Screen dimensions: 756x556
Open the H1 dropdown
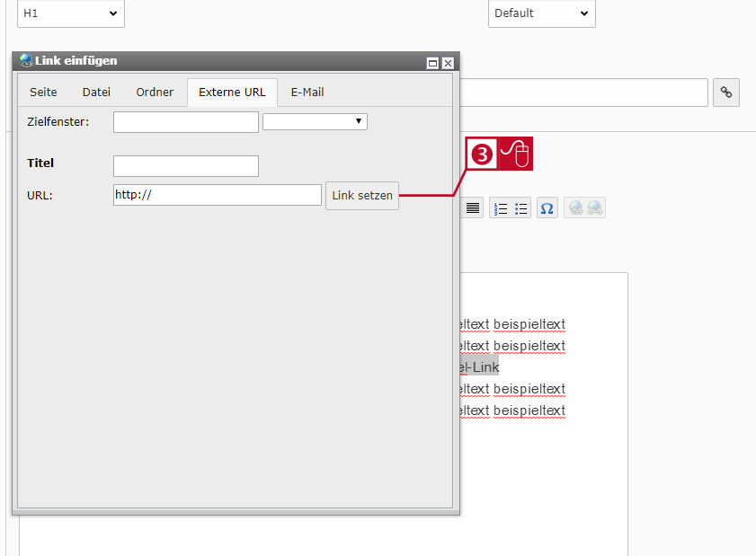tap(71, 13)
